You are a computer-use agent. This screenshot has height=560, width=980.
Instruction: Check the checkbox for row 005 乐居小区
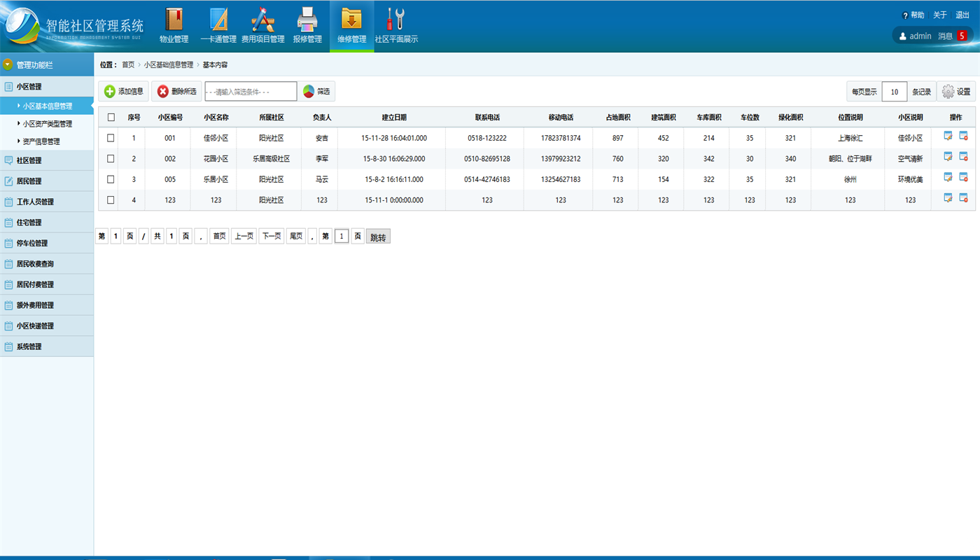(x=111, y=179)
